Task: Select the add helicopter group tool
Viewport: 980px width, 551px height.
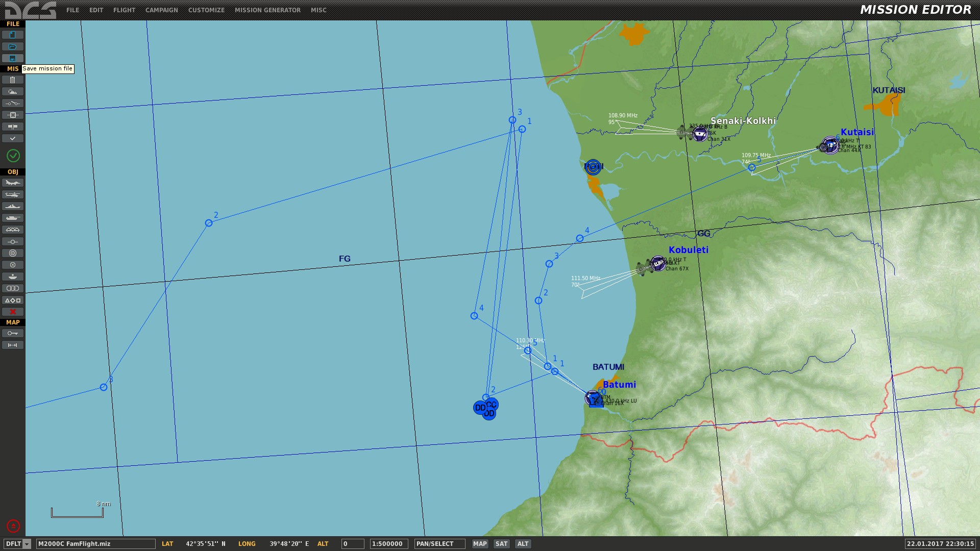Action: [13, 194]
